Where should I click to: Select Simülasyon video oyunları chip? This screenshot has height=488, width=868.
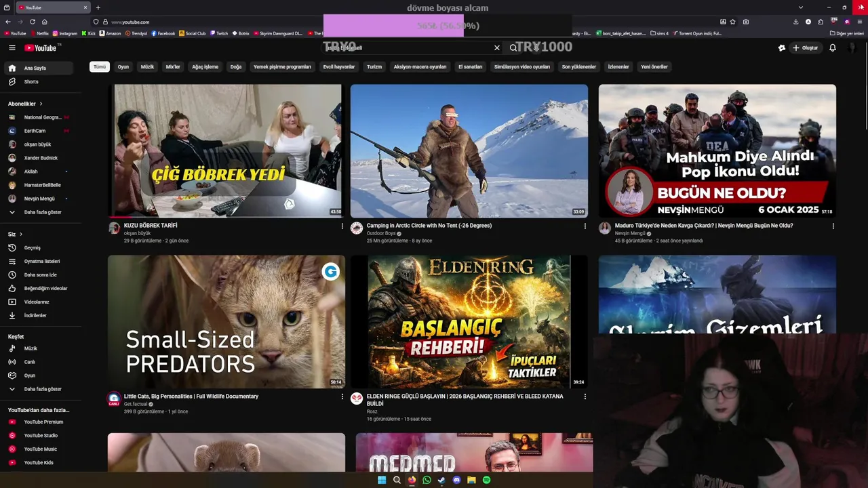tap(522, 67)
